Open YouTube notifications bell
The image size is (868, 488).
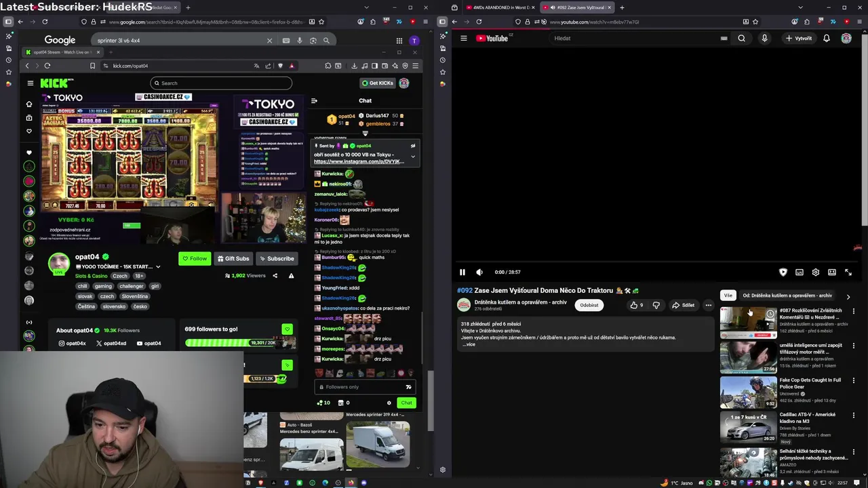(x=827, y=38)
